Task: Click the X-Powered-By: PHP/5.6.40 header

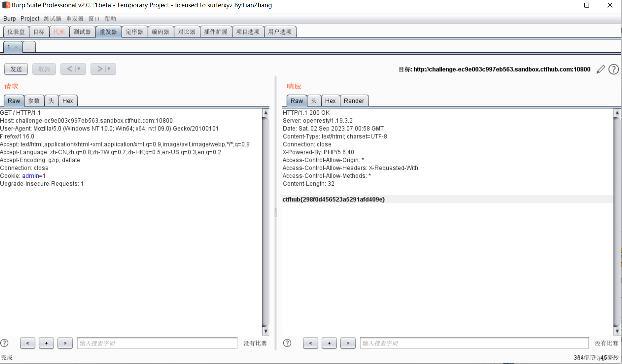Action: tap(318, 152)
